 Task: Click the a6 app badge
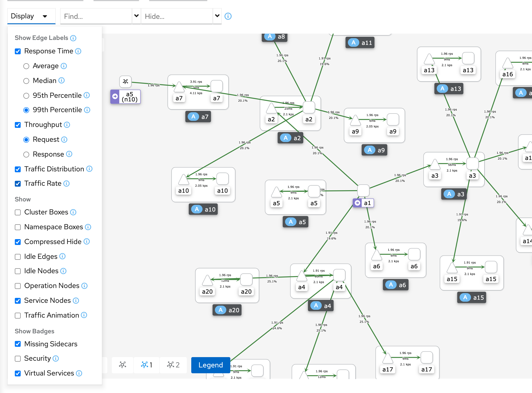pyautogui.click(x=396, y=285)
